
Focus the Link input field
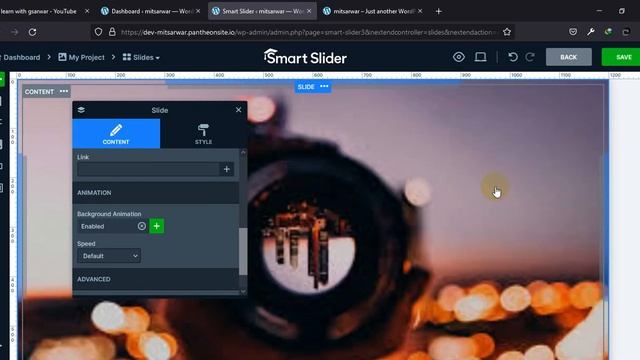click(148, 169)
